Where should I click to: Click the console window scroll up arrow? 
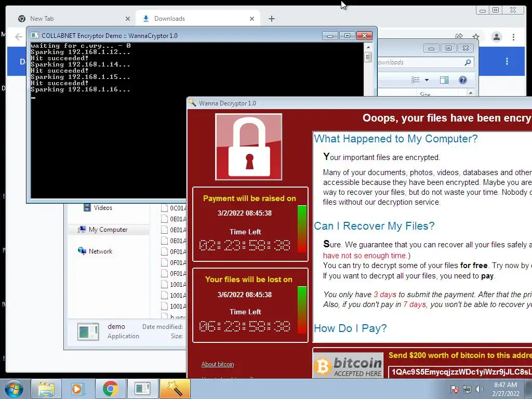tap(368, 47)
